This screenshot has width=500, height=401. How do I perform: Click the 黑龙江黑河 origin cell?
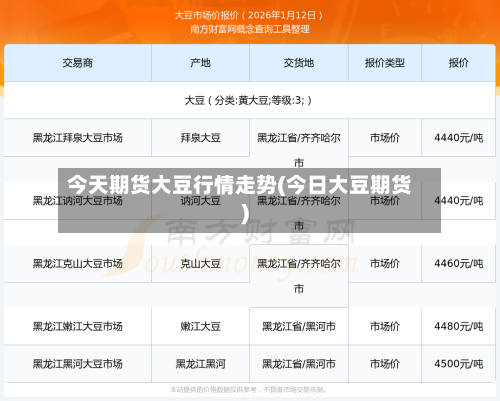pos(200,364)
